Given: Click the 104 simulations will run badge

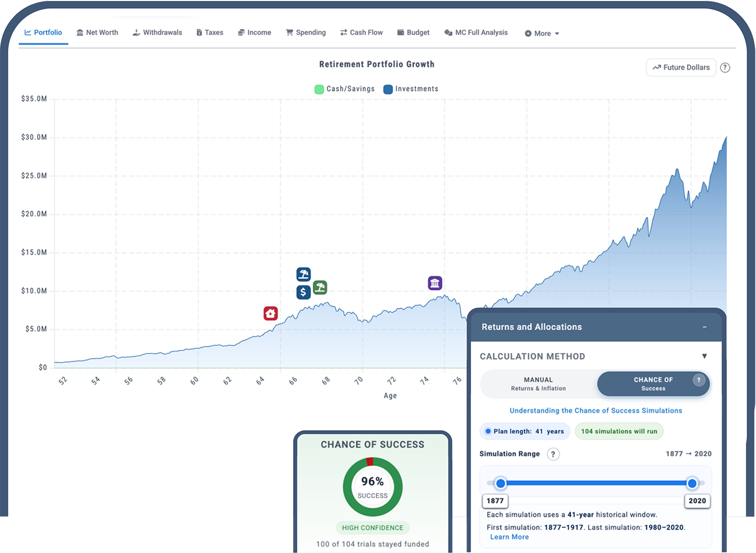Looking at the screenshot, I should [619, 431].
